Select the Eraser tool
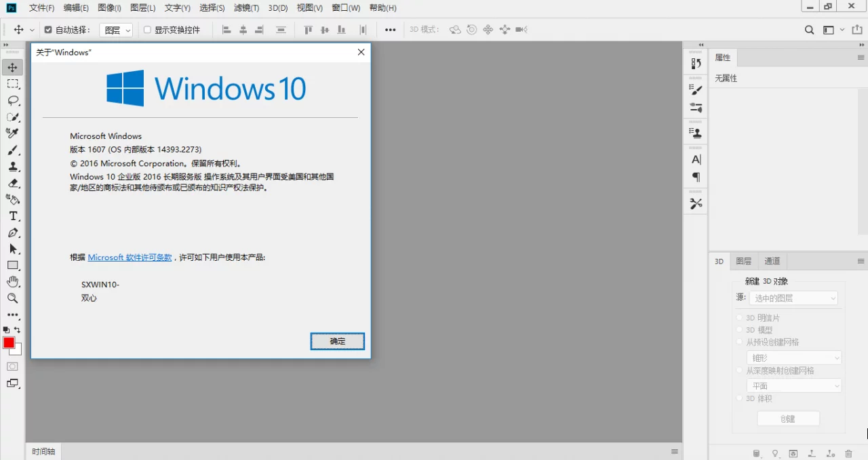 point(13,183)
